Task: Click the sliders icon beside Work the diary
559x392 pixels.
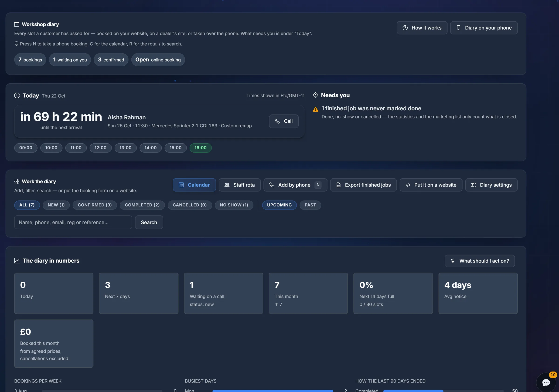Action: 17,182
